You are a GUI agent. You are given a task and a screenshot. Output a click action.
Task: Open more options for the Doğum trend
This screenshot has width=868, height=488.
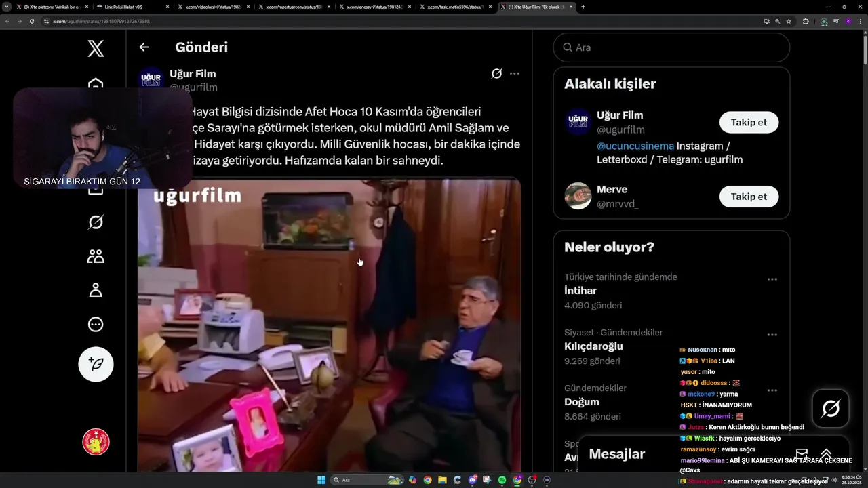(x=772, y=390)
